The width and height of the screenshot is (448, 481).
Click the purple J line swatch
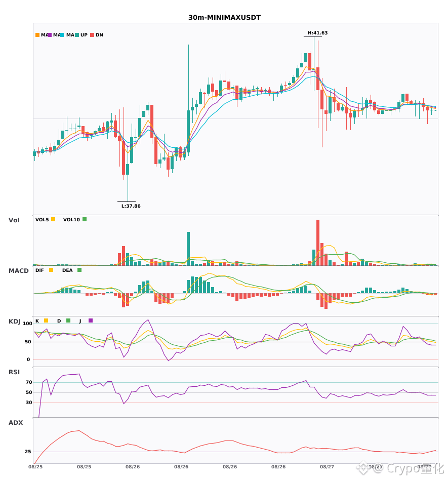point(91,320)
